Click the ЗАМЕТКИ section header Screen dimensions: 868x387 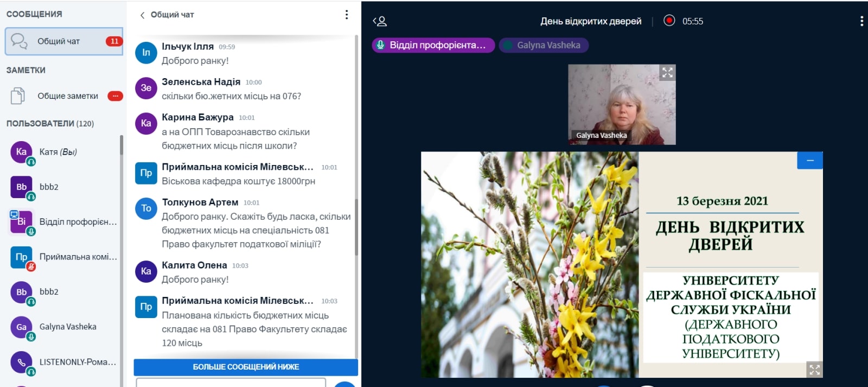[25, 71]
